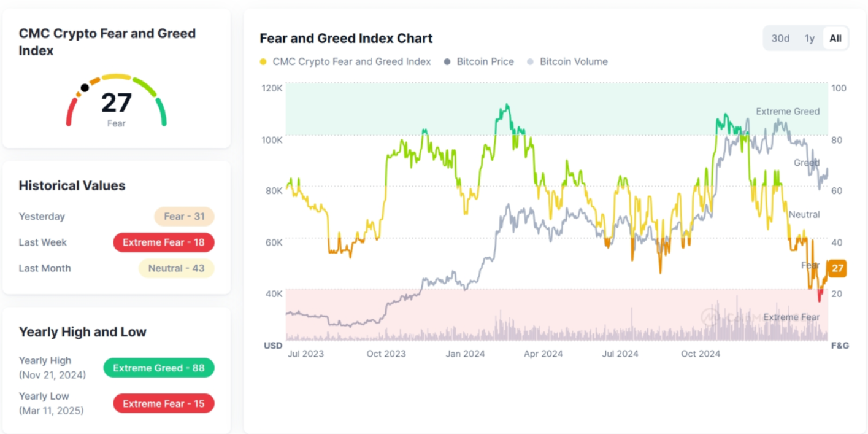Click the Fear and Greed Index Chart title

346,38
